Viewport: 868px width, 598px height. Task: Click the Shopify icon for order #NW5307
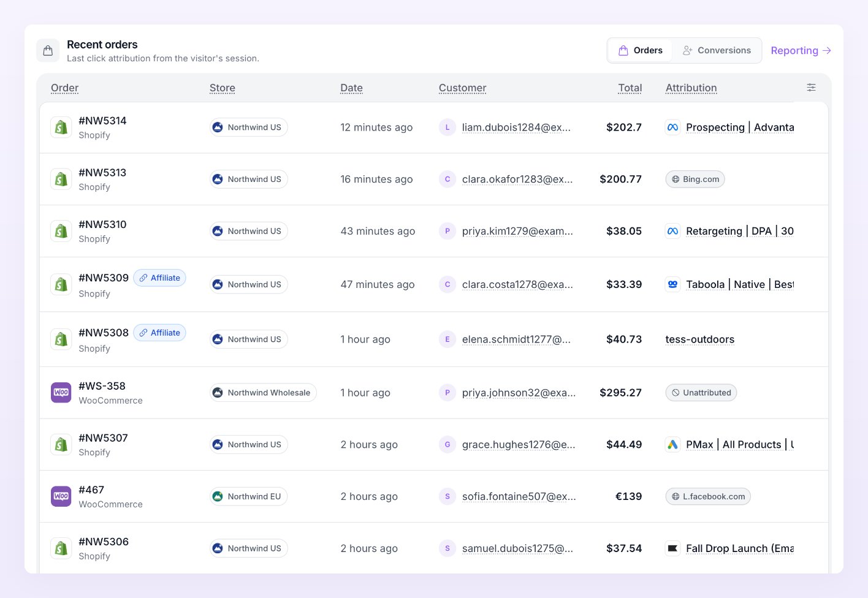click(x=61, y=445)
